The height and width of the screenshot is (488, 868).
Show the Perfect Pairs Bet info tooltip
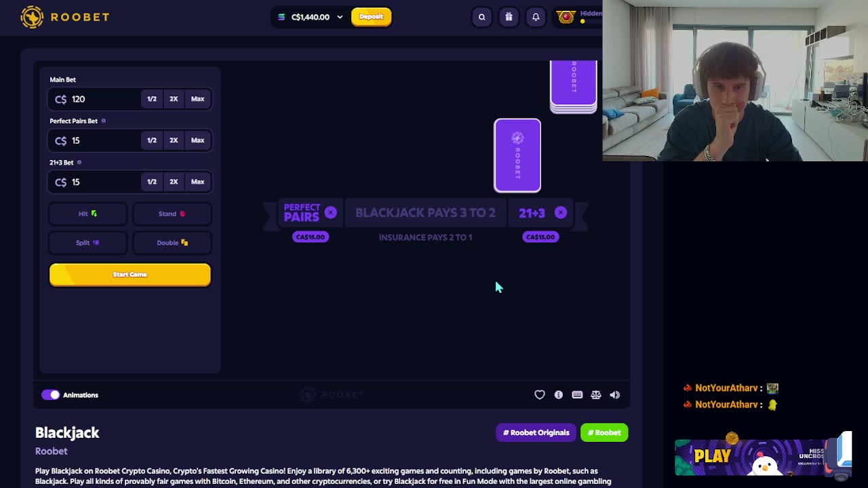[103, 121]
